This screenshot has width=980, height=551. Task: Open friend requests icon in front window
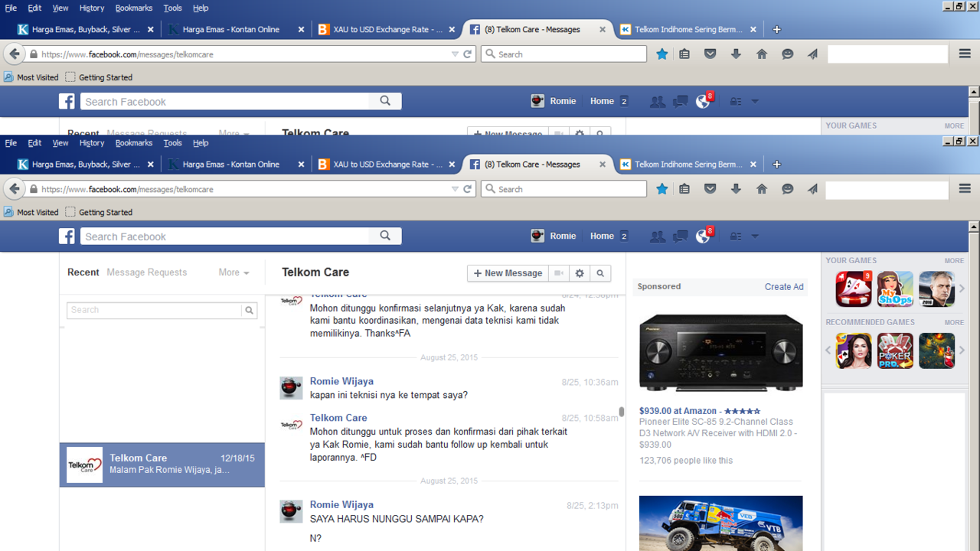pyautogui.click(x=658, y=236)
